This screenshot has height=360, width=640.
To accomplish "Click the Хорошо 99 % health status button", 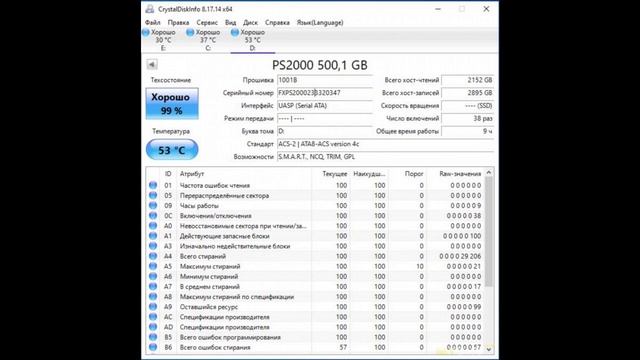I will coord(172,104).
